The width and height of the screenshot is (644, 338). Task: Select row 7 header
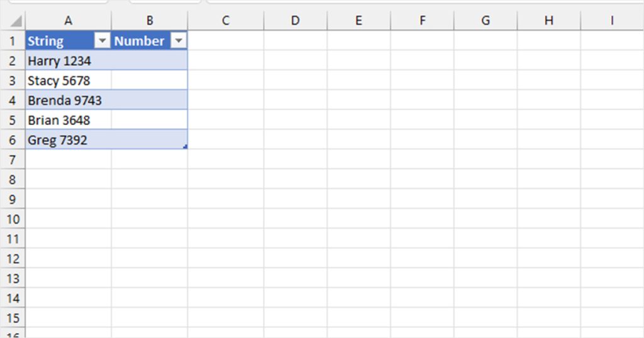pyautogui.click(x=13, y=159)
